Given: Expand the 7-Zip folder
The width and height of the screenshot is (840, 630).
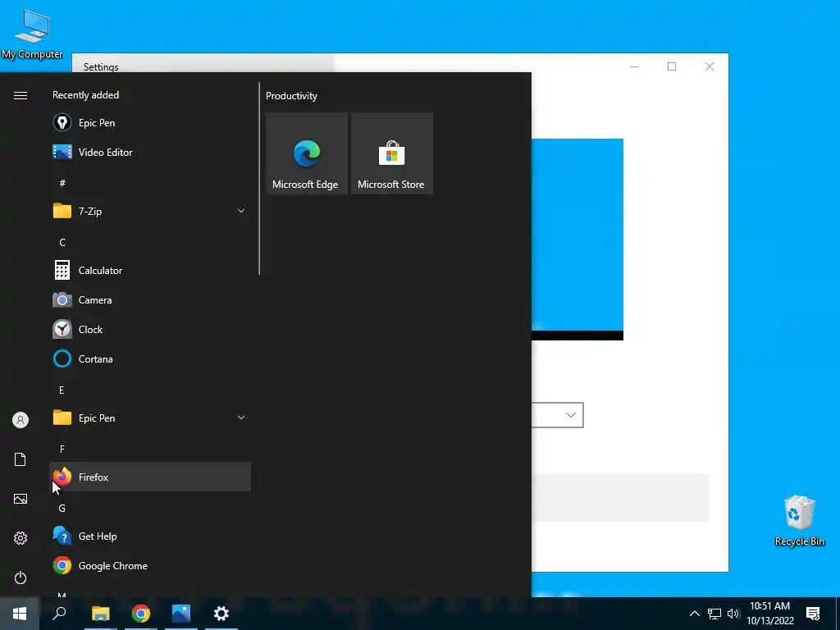Looking at the screenshot, I should [150, 211].
